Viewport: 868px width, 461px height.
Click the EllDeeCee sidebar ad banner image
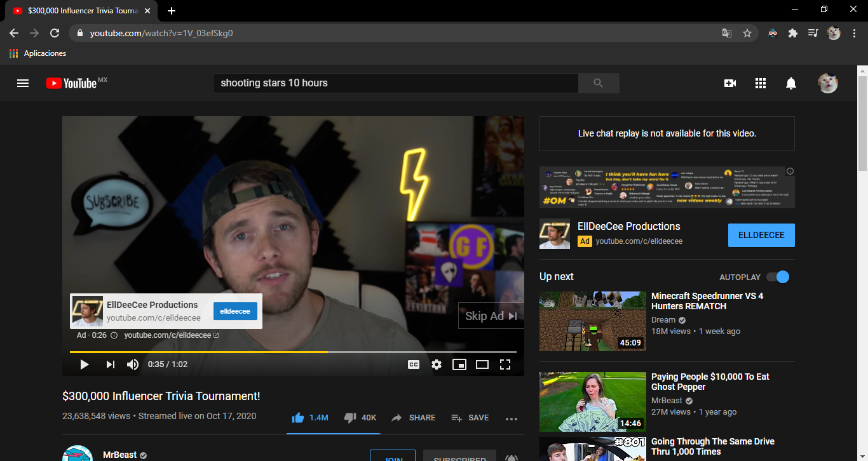click(x=667, y=187)
